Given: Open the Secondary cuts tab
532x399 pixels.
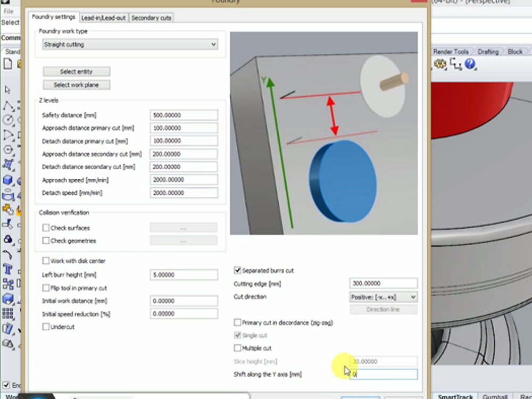Looking at the screenshot, I should [x=151, y=18].
